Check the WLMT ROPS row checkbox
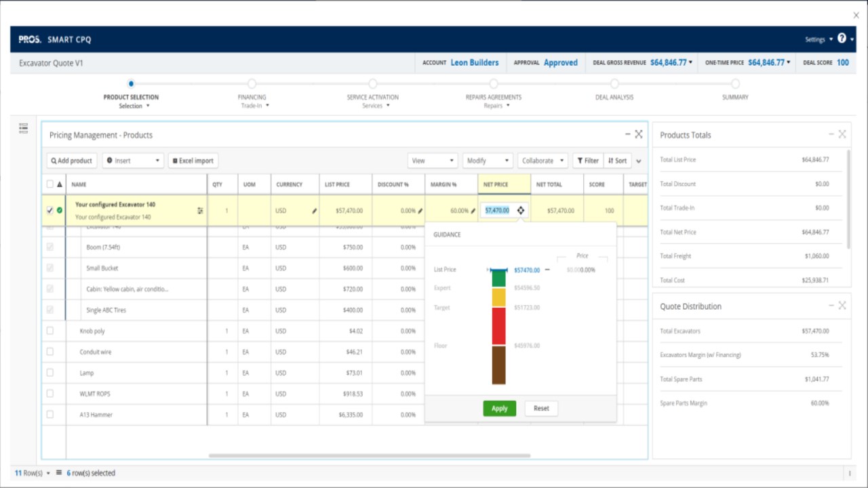This screenshot has height=488, width=868. point(50,394)
